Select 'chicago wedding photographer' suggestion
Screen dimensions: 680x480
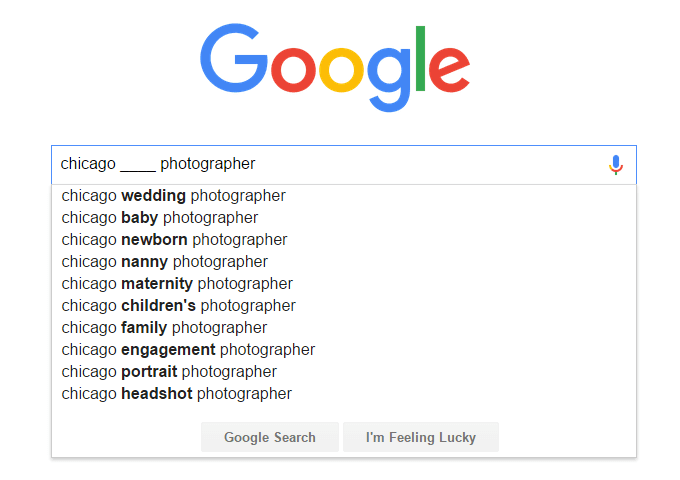(x=173, y=196)
